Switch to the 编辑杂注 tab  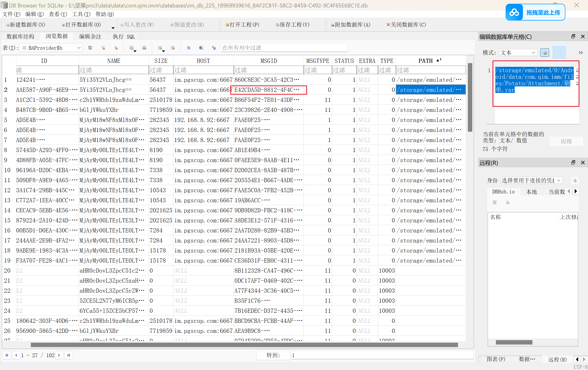click(x=90, y=36)
